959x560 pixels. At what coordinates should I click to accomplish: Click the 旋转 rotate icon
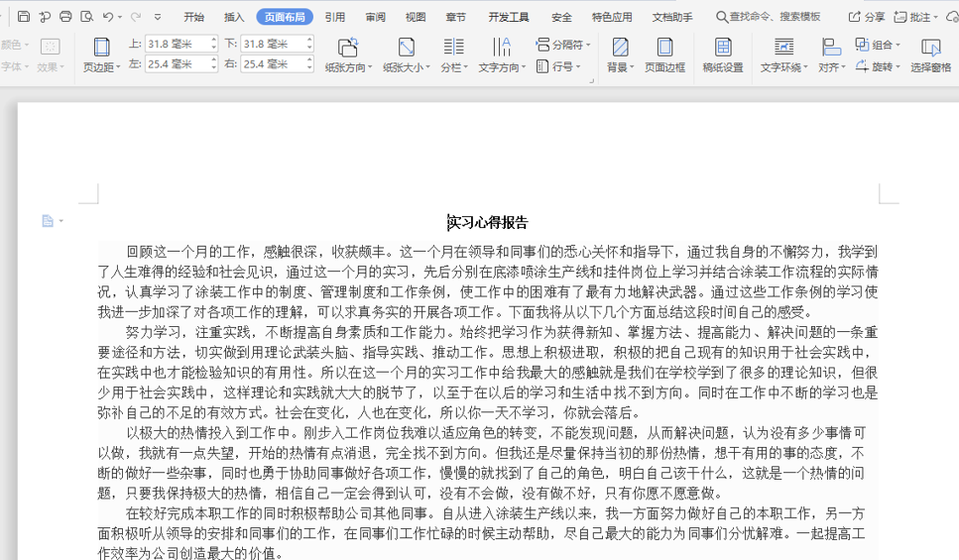tap(862, 66)
